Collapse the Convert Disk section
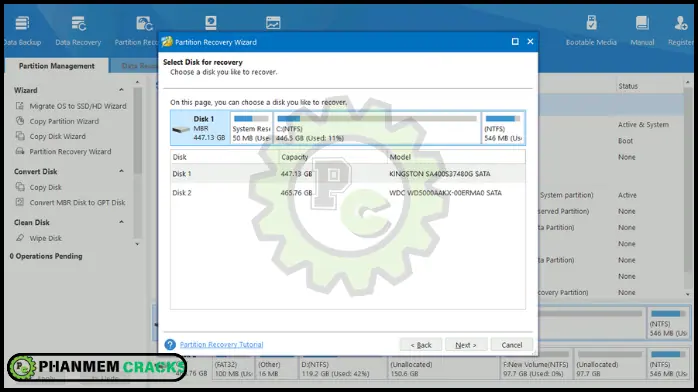 point(122,171)
